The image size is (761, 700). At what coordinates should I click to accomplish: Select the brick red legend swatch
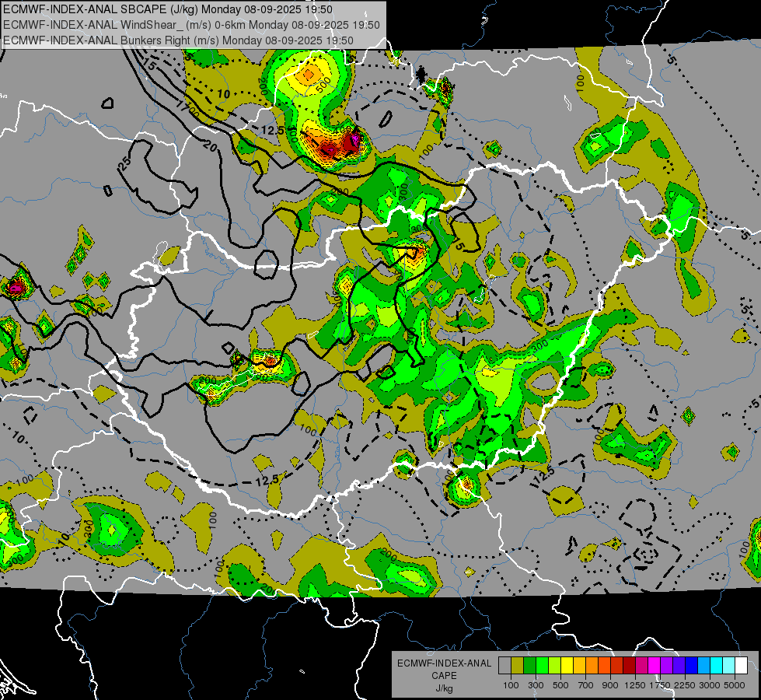[x=617, y=666]
